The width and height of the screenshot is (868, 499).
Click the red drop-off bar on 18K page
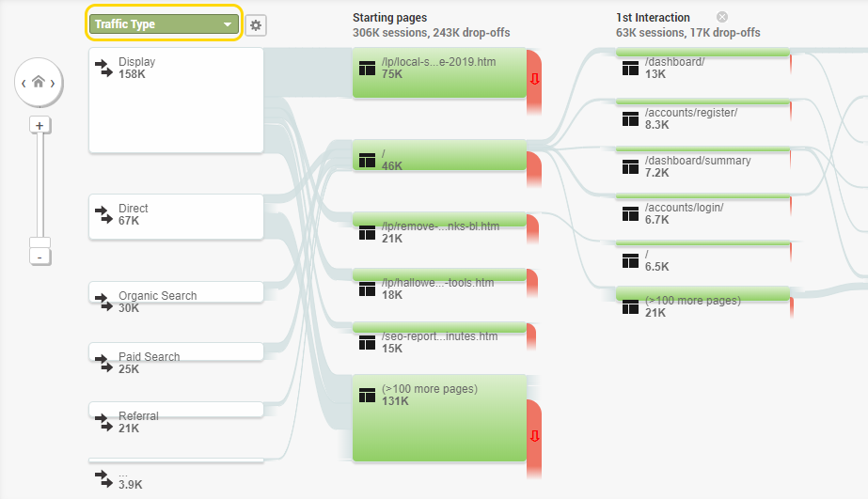(532, 283)
